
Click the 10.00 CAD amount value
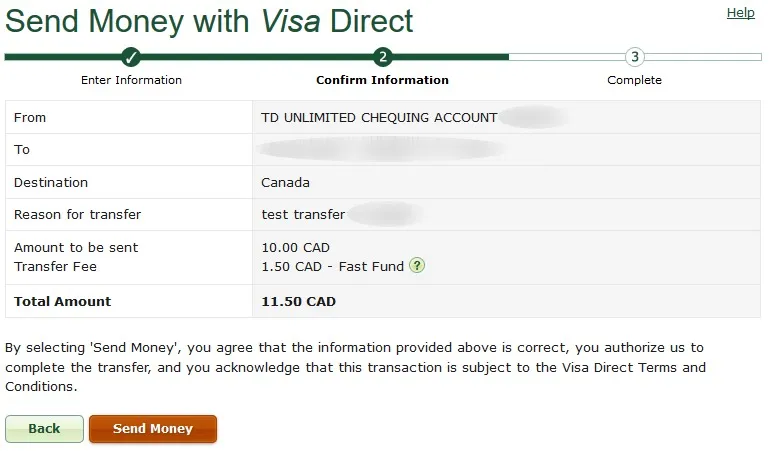(x=295, y=247)
